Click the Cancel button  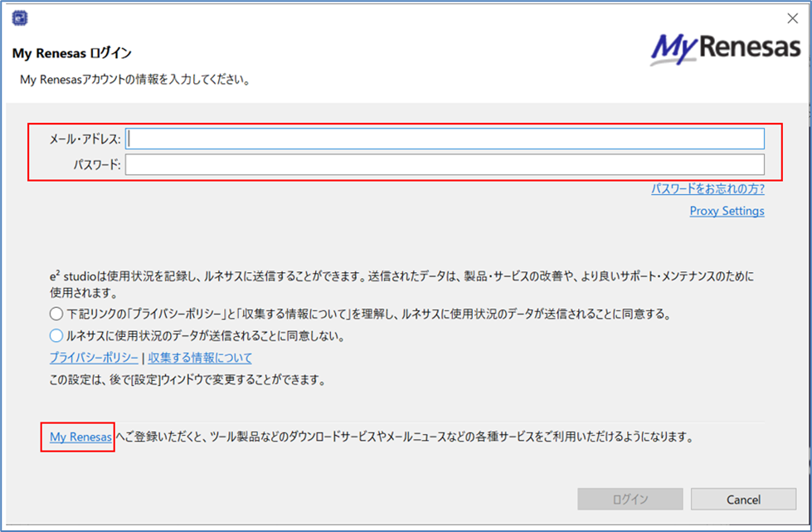743,500
